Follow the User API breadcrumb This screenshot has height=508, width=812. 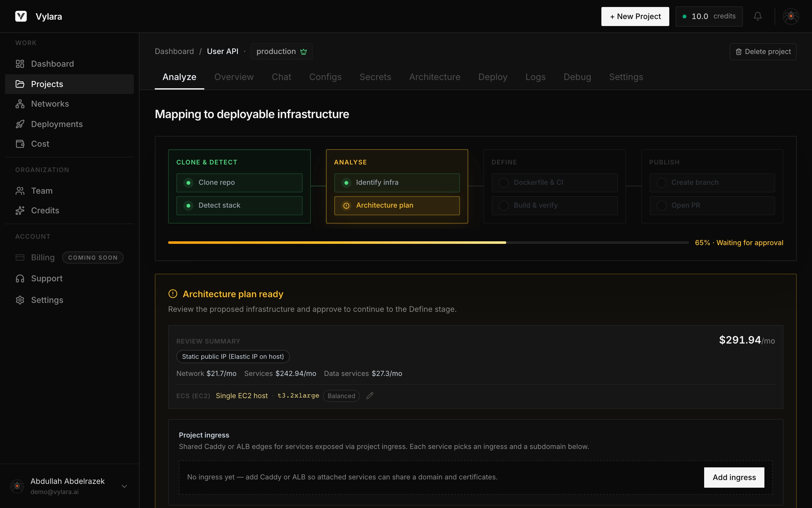tap(222, 51)
